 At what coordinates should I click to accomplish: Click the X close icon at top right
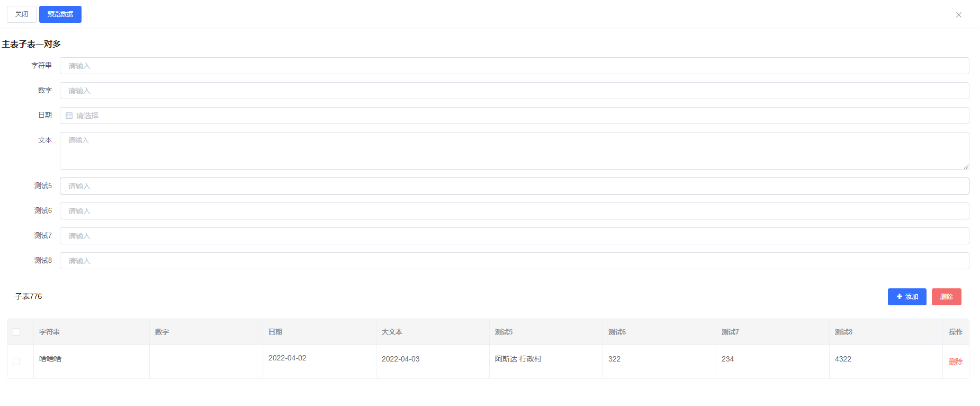[x=958, y=15]
